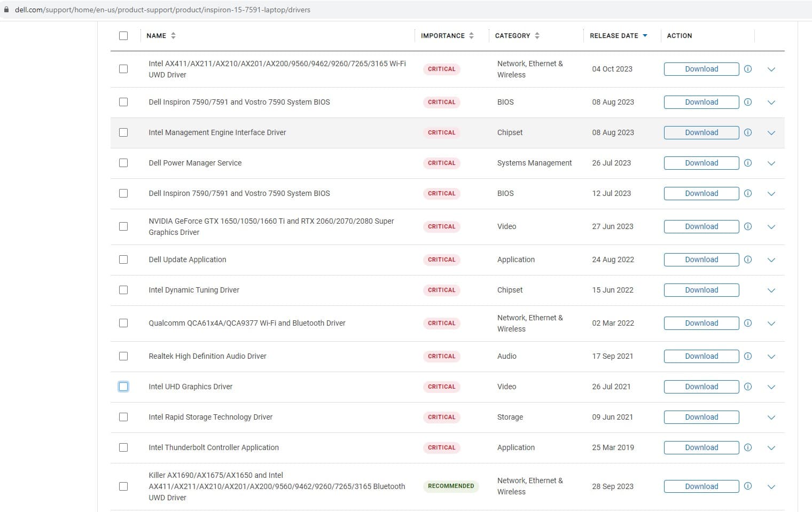812x512 pixels.
Task: Tick checkbox for Dell Update Application
Action: click(123, 259)
